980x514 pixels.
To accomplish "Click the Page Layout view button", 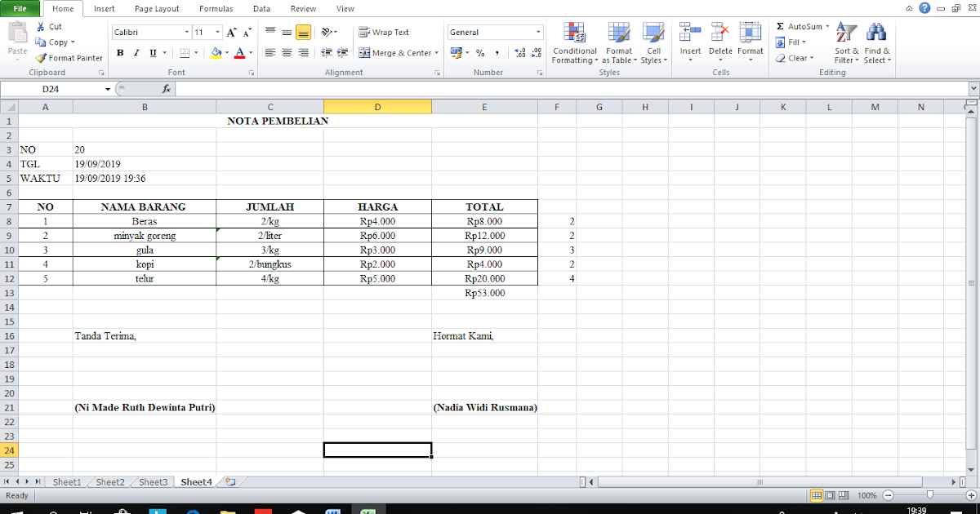I will tap(829, 495).
